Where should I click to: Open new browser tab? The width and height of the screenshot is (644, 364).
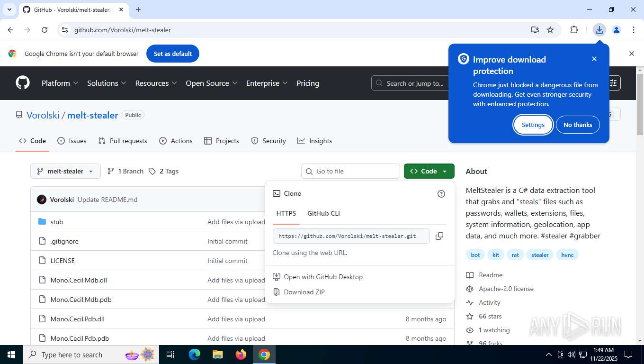pyautogui.click(x=138, y=9)
